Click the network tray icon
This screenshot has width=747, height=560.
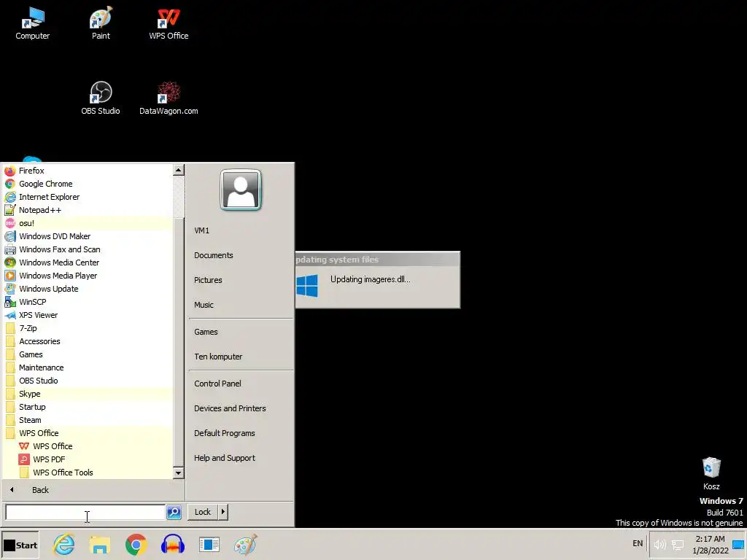(678, 545)
